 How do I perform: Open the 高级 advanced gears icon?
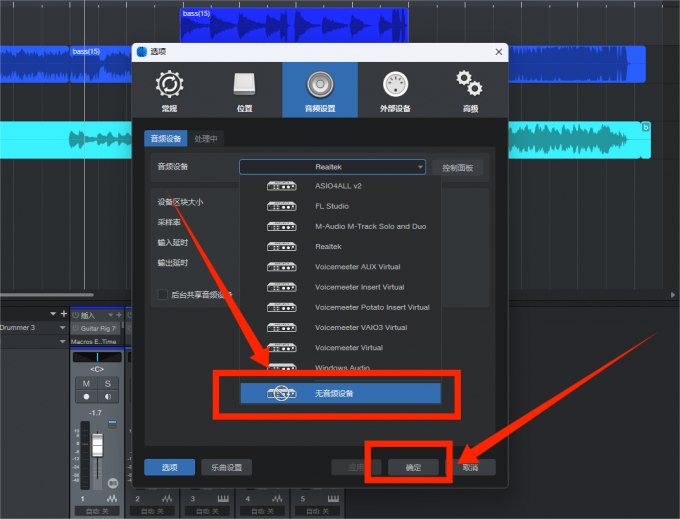470,83
